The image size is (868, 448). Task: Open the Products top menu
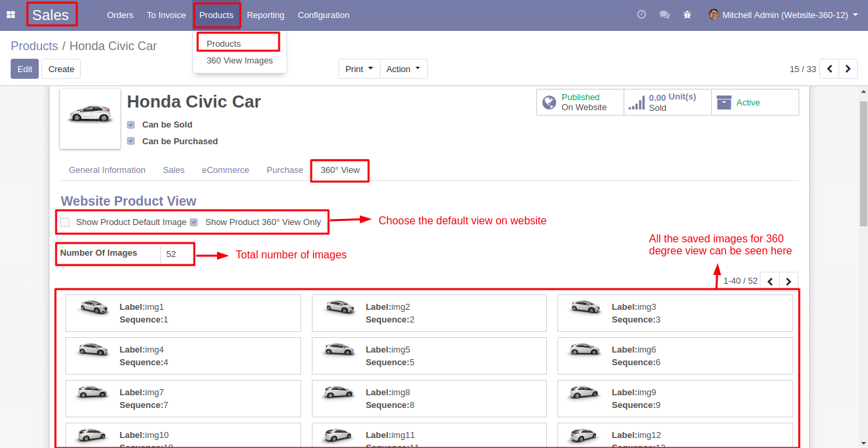coord(216,15)
